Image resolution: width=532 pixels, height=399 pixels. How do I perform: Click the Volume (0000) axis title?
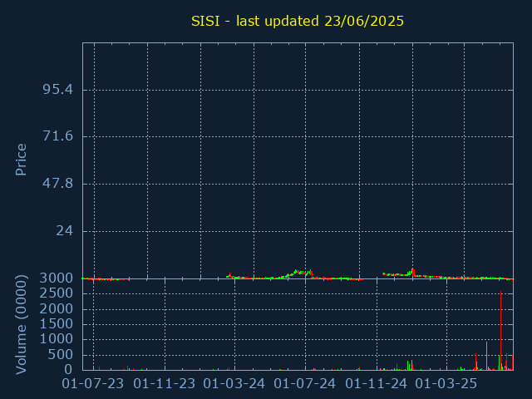[x=21, y=325]
